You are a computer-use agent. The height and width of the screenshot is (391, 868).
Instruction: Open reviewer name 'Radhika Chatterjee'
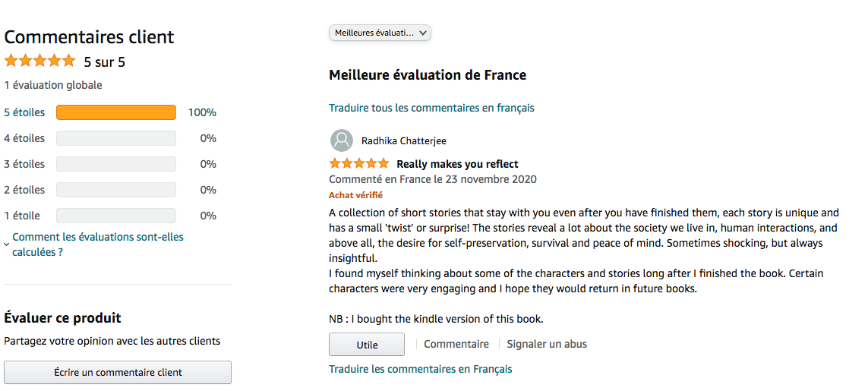pyautogui.click(x=403, y=140)
